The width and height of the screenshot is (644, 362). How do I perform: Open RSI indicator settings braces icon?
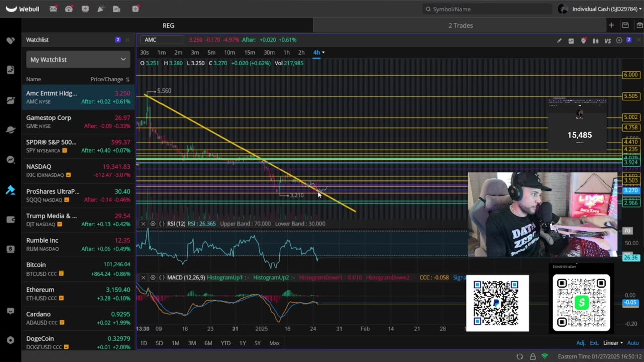click(162, 224)
